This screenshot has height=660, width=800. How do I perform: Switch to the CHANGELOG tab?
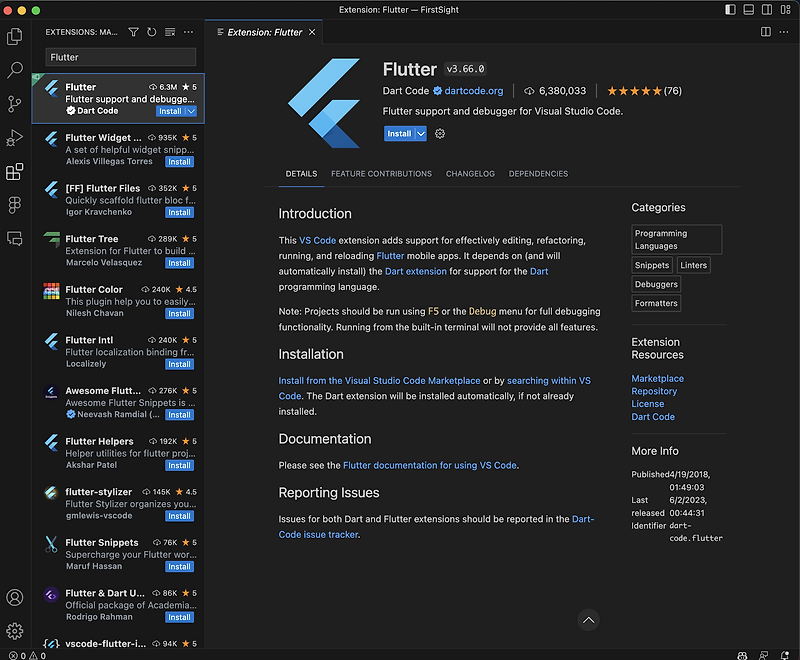470,173
